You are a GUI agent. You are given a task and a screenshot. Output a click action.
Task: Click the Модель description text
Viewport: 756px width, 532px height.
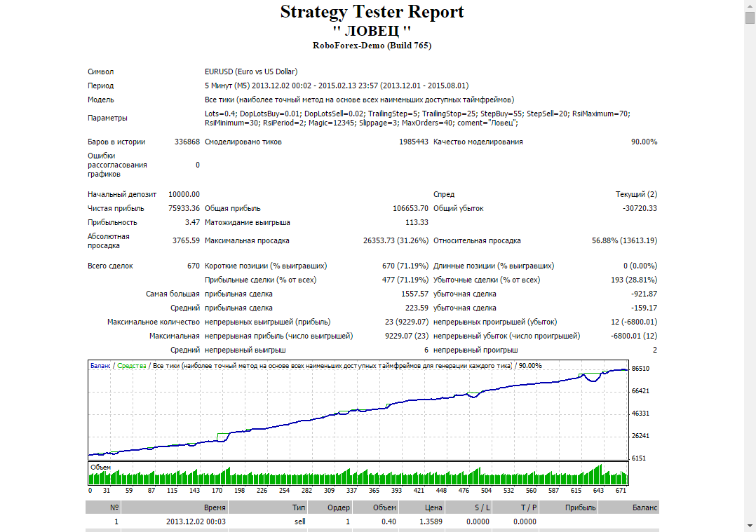[359, 100]
